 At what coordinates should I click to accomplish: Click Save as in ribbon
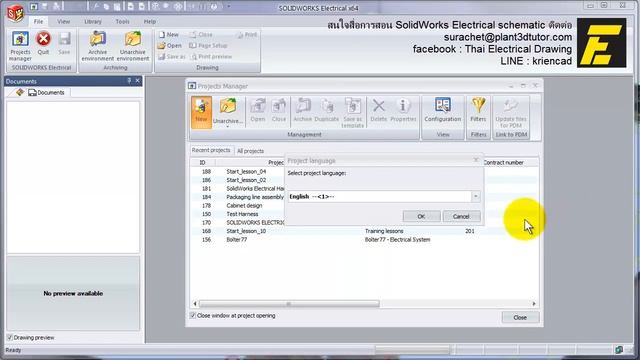[x=172, y=57]
